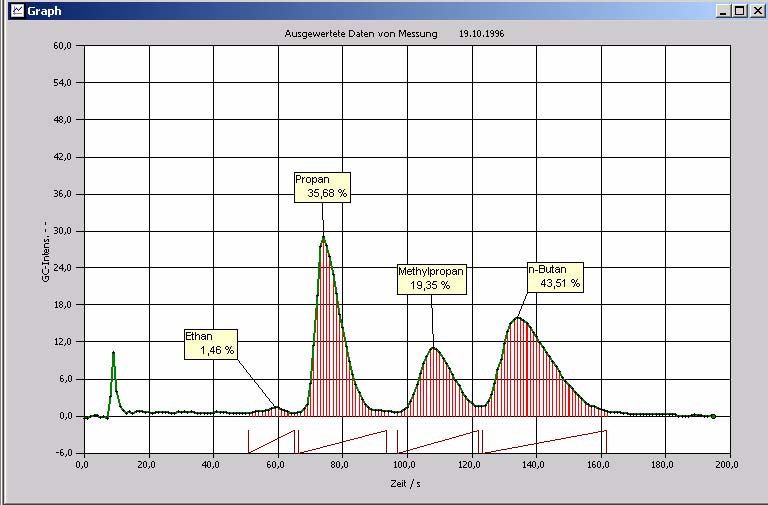This screenshot has height=505, width=768.
Task: Click the Methylpropan 19,35 % annotation
Action: [431, 278]
